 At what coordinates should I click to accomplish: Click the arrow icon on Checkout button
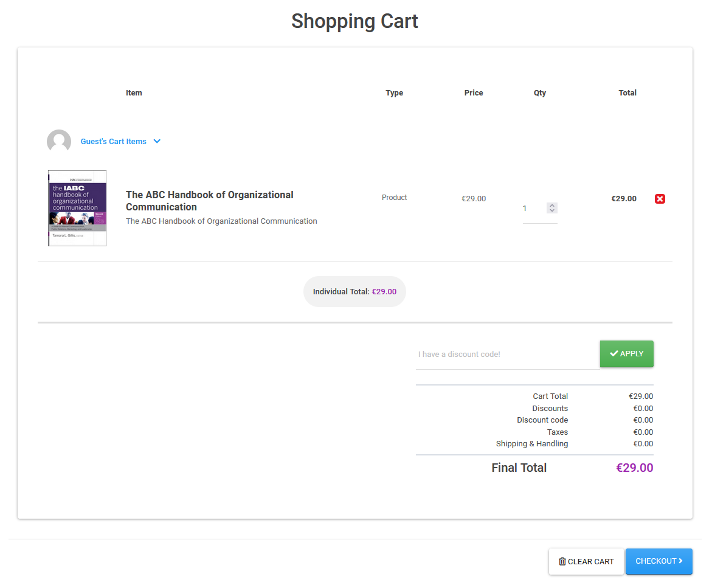tap(680, 561)
